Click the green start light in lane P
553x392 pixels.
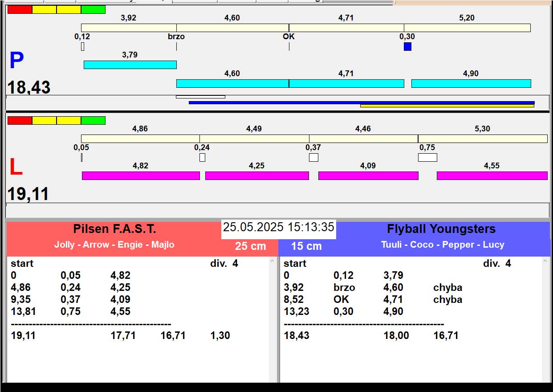(94, 9)
